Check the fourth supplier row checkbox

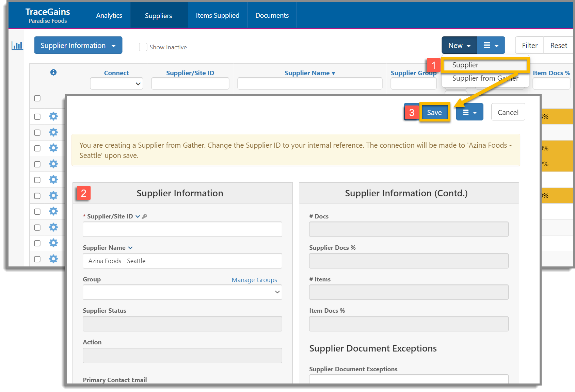click(x=37, y=164)
